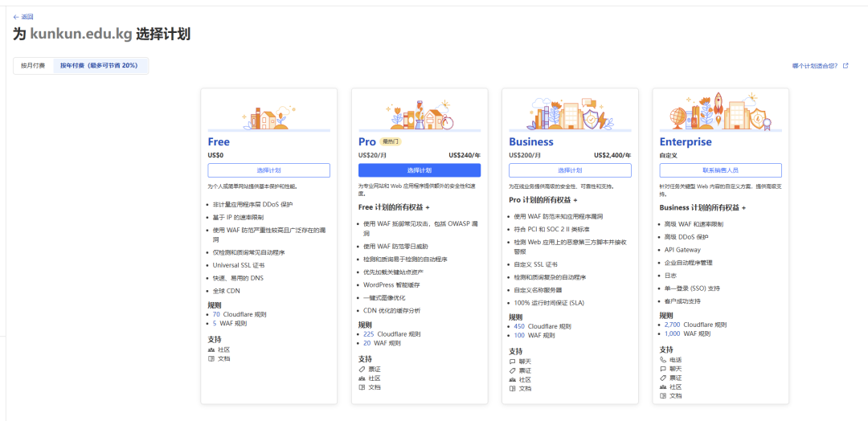Click '高级 DDoS 保护' feature in Enterprise
This screenshot has width=868, height=421.
pyautogui.click(x=686, y=237)
